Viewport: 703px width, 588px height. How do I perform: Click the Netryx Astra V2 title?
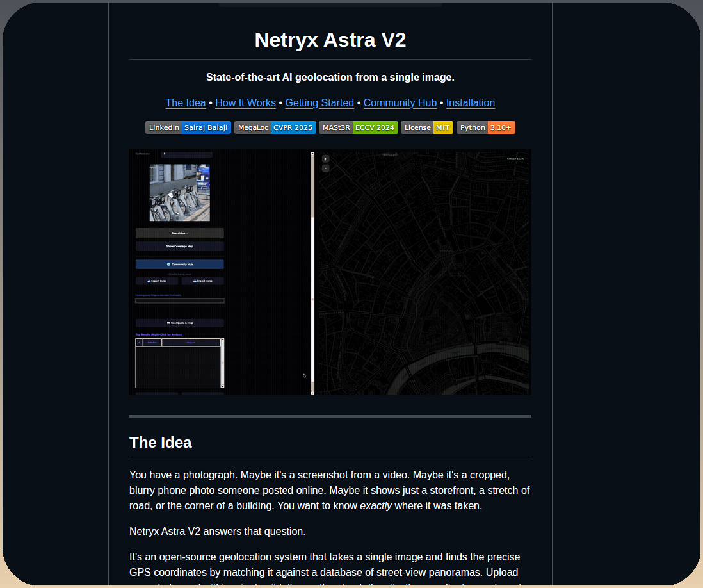tap(330, 40)
